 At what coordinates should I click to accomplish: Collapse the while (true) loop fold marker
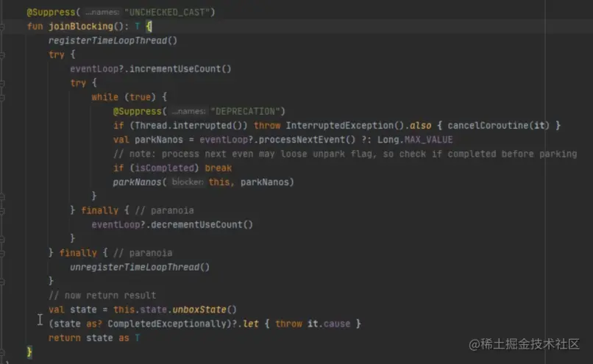2,97
